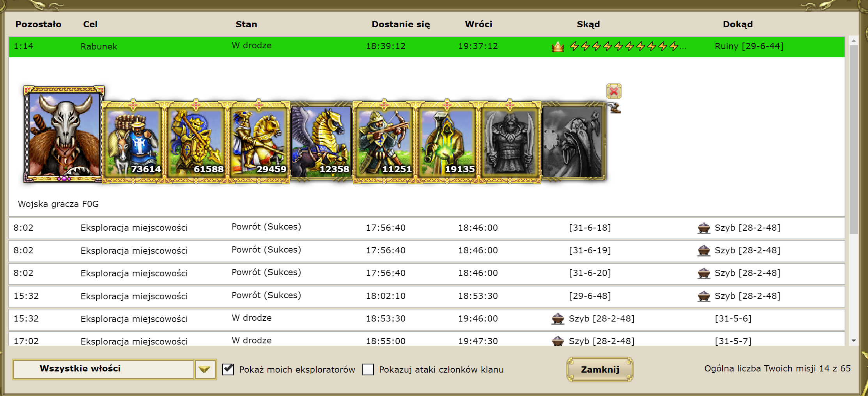Click the bull-skull hero portrait
Image resolution: width=868 pixels, height=396 pixels.
[64, 134]
